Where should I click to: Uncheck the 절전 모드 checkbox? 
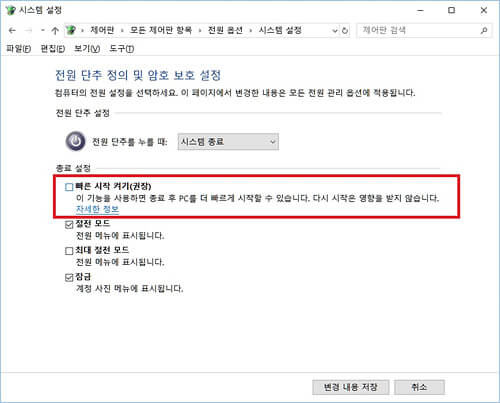(x=69, y=225)
